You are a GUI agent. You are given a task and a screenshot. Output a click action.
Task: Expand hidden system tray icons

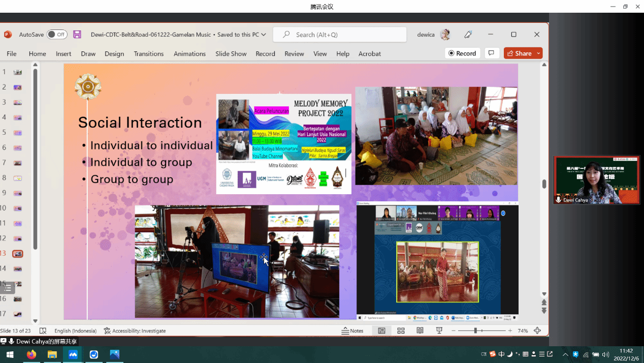coord(565,354)
